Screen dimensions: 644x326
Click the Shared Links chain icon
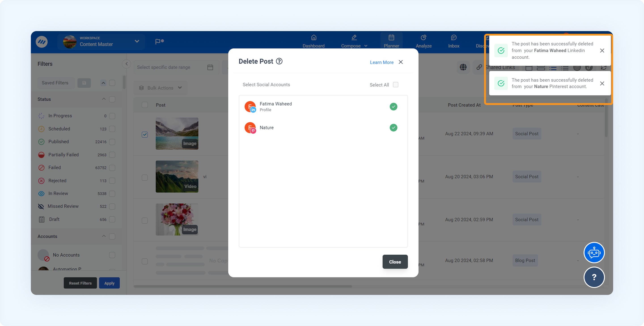tap(479, 67)
